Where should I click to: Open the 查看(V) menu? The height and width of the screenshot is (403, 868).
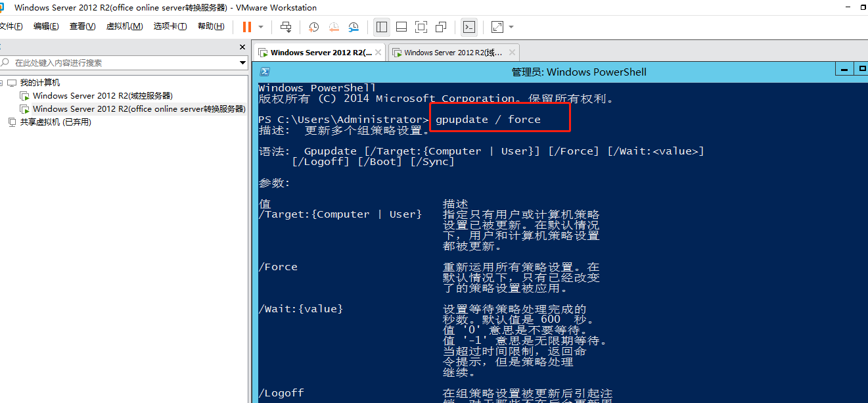tap(82, 26)
